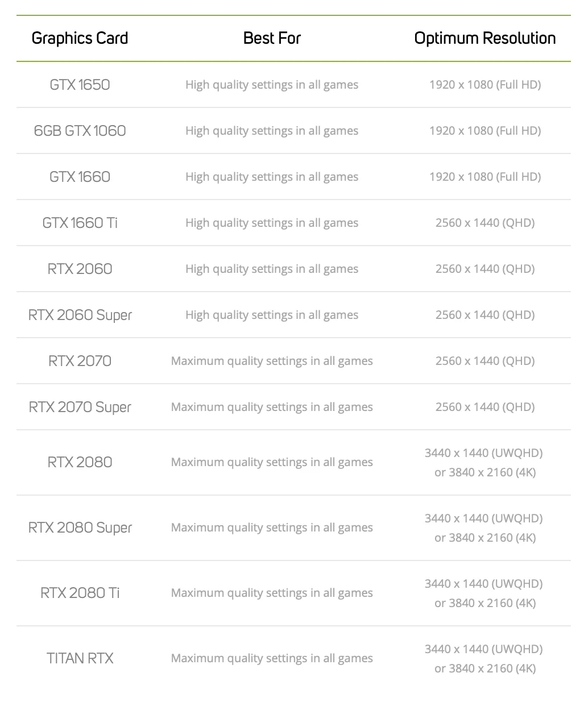Click the RTX 2080 Super card name
Screen dimensions: 588x706
80,528
